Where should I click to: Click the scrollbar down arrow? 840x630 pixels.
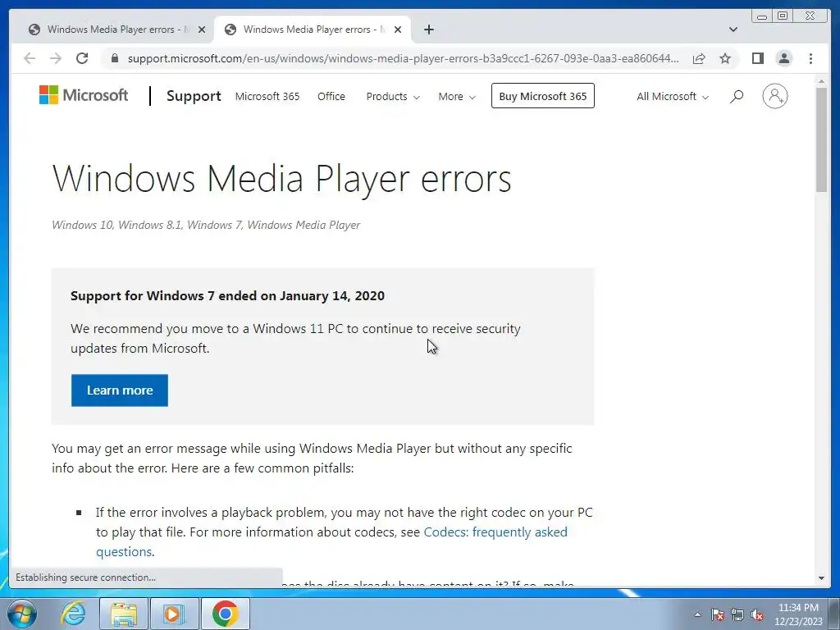[821, 578]
